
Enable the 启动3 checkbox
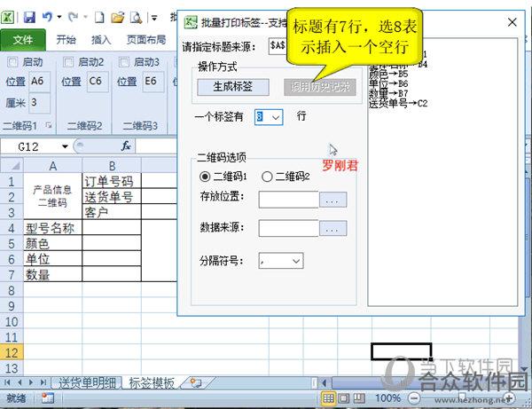tap(124, 62)
